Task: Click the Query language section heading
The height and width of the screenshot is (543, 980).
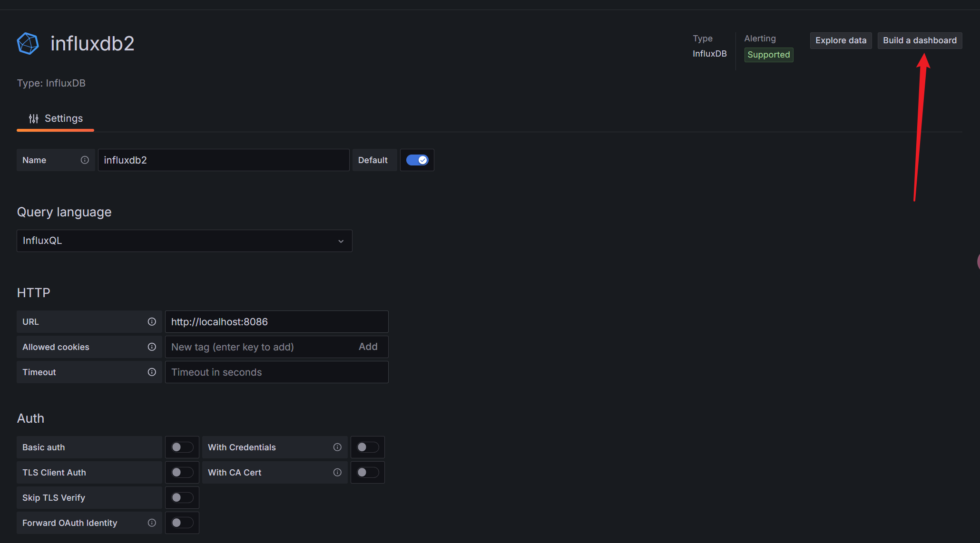Action: tap(64, 212)
